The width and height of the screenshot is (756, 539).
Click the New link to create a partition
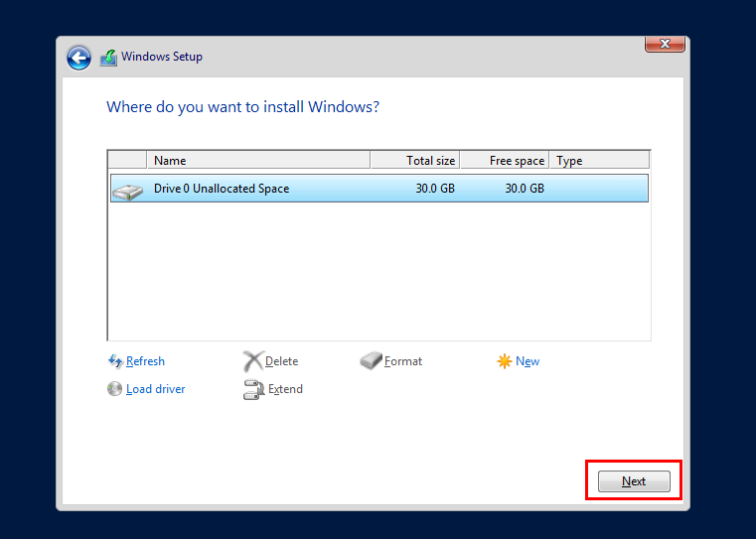point(528,361)
